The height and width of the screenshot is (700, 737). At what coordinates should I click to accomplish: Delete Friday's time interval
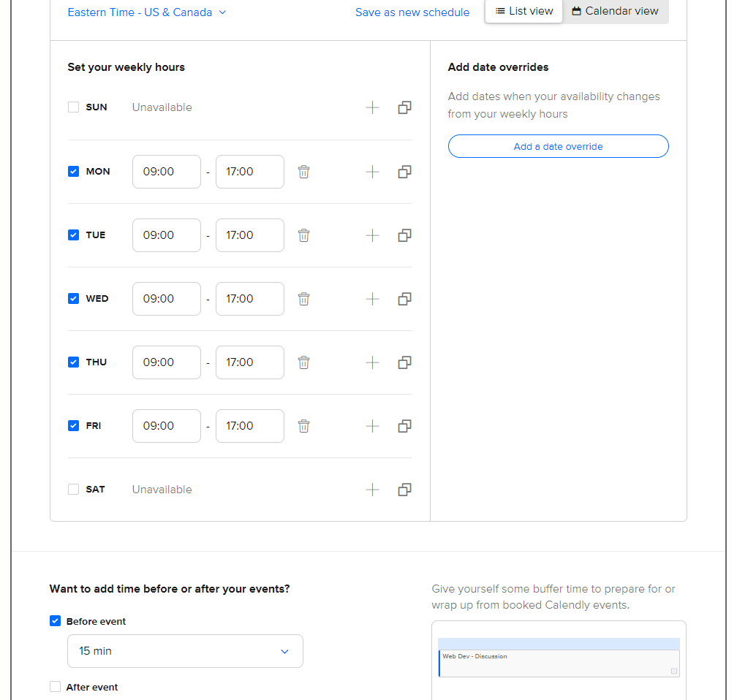303,426
